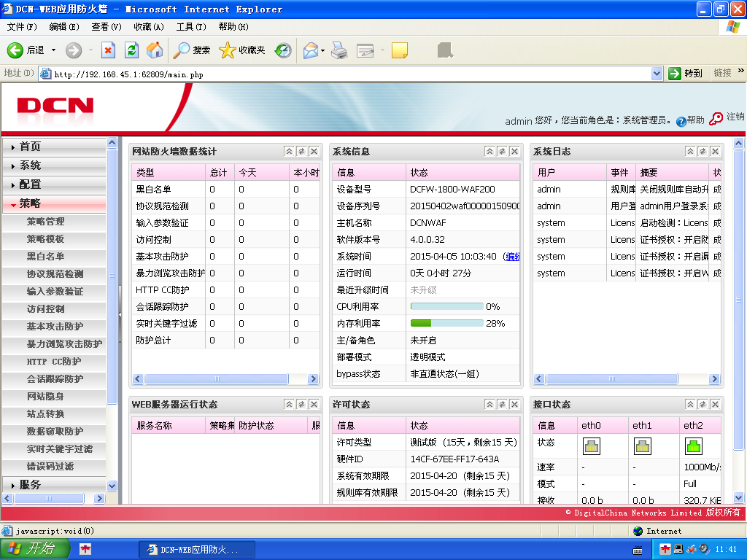Expand the 首页 sidebar section
Viewport: 747px width, 560px height.
pos(54,147)
